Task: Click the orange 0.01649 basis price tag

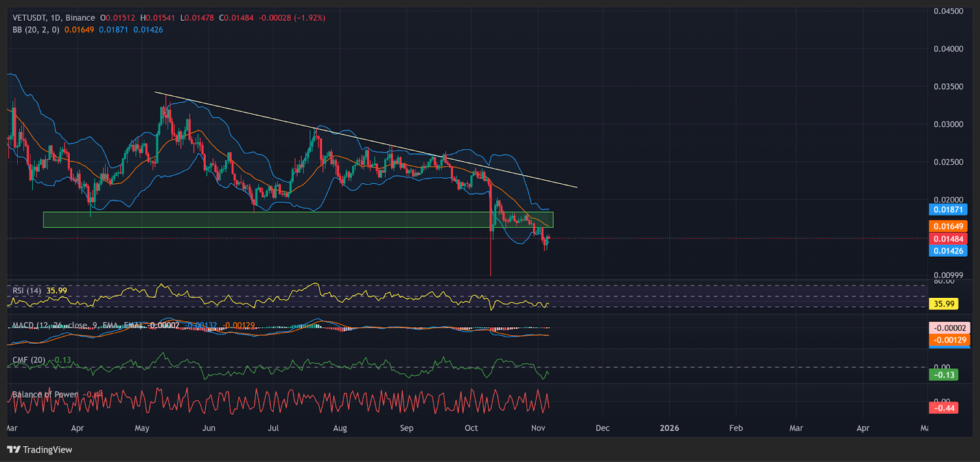Action: click(x=948, y=226)
